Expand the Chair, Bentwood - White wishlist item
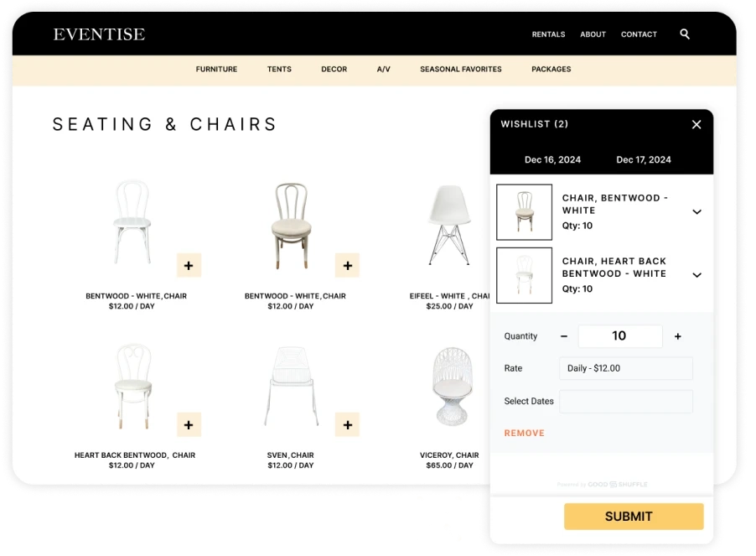Screen dimensions: 756x556 [696, 211]
